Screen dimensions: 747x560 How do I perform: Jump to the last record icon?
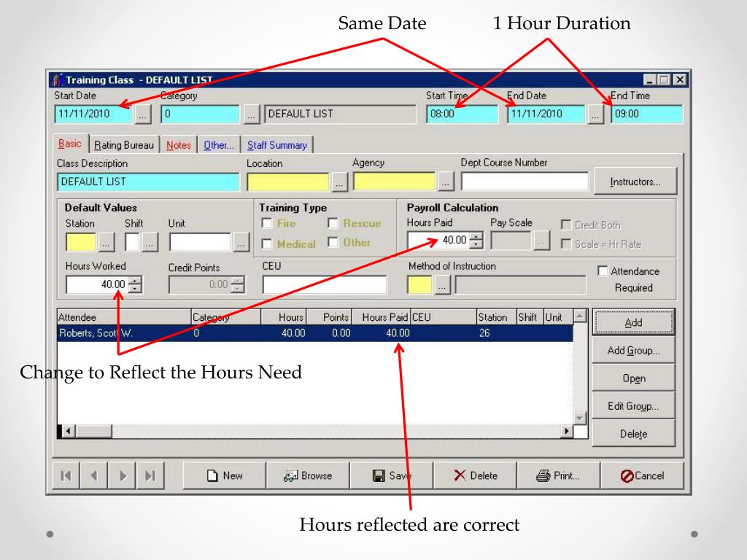(x=150, y=475)
